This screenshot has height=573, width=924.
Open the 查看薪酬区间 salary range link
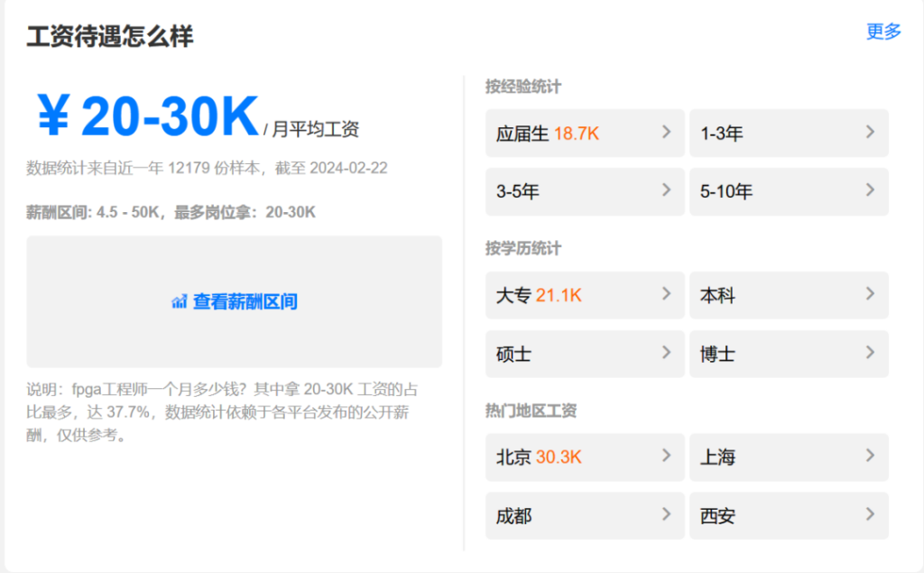click(x=245, y=301)
